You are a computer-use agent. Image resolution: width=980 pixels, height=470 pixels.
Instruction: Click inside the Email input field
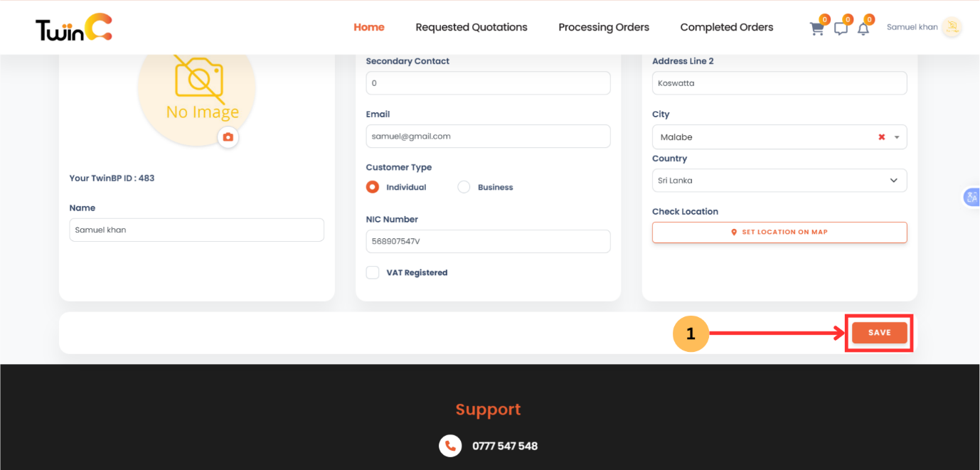click(488, 136)
